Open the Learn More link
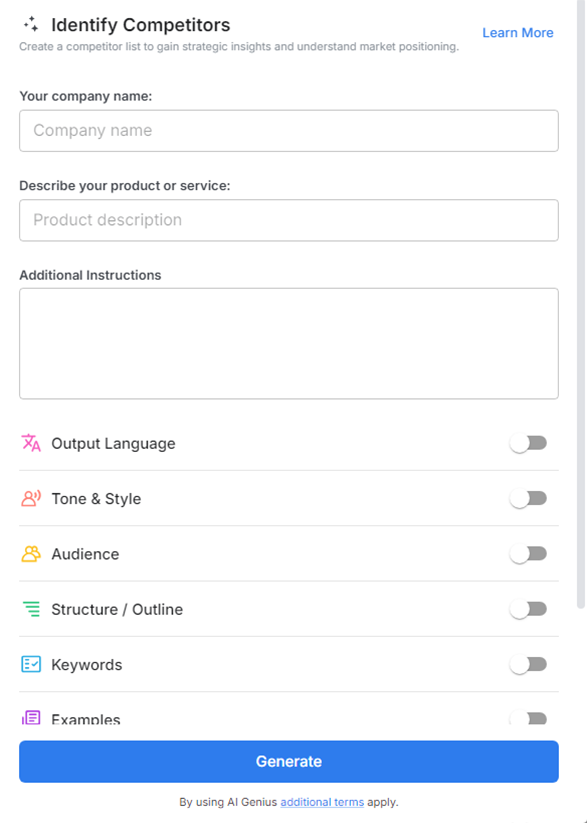587x823 pixels. click(x=517, y=32)
